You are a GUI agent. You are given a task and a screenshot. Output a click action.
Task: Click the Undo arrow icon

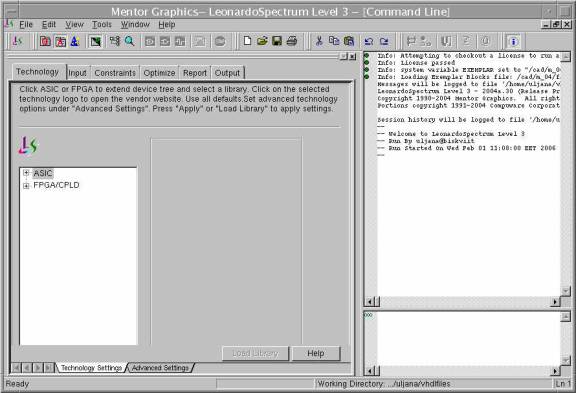click(x=369, y=41)
